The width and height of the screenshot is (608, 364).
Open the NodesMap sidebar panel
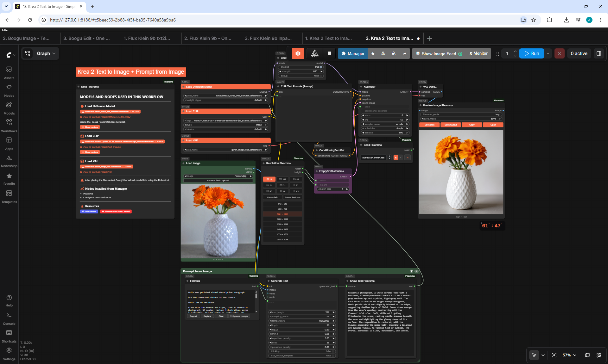pos(9,161)
